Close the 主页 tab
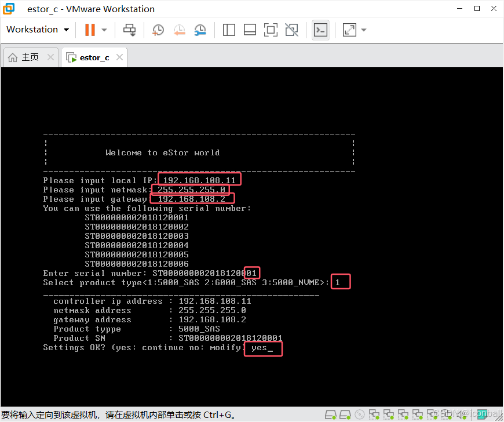Screen dimensions: 504x422 [50, 57]
